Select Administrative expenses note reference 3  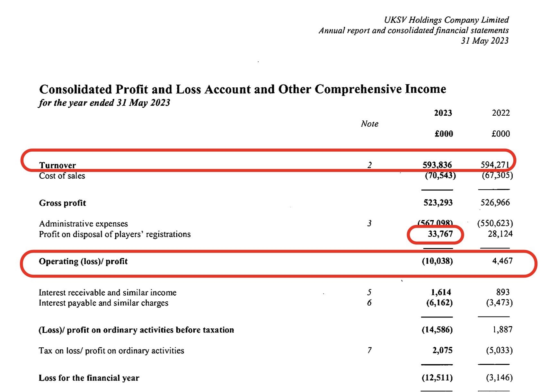369,223
